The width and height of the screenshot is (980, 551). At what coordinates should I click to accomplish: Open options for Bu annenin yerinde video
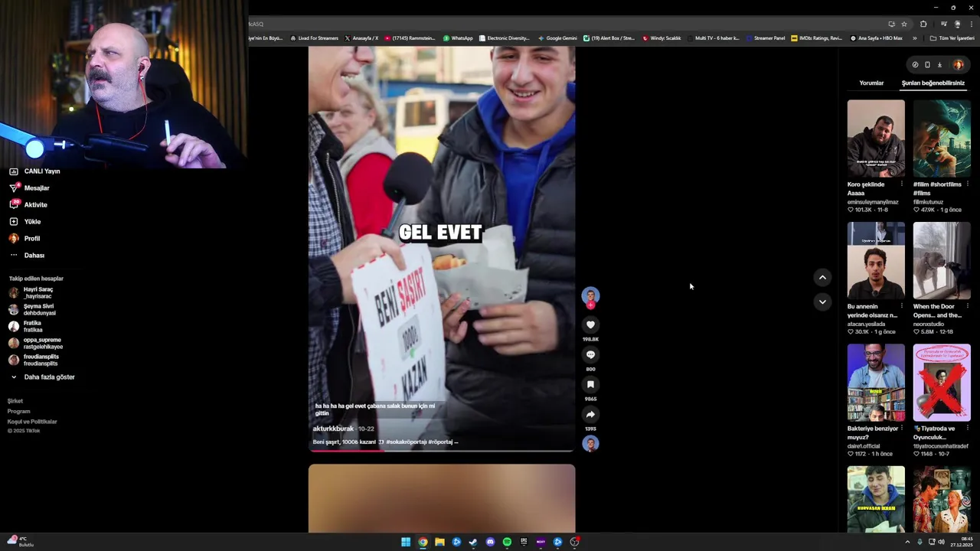coord(901,306)
